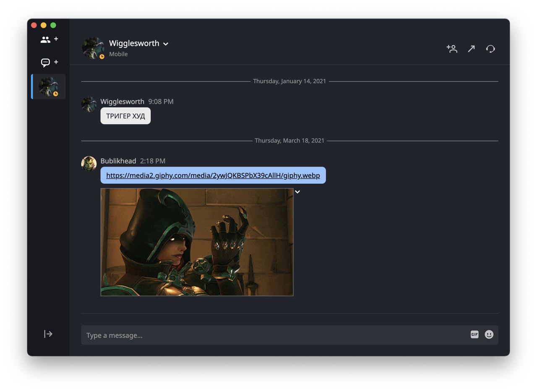Close the window with red button

pos(34,25)
